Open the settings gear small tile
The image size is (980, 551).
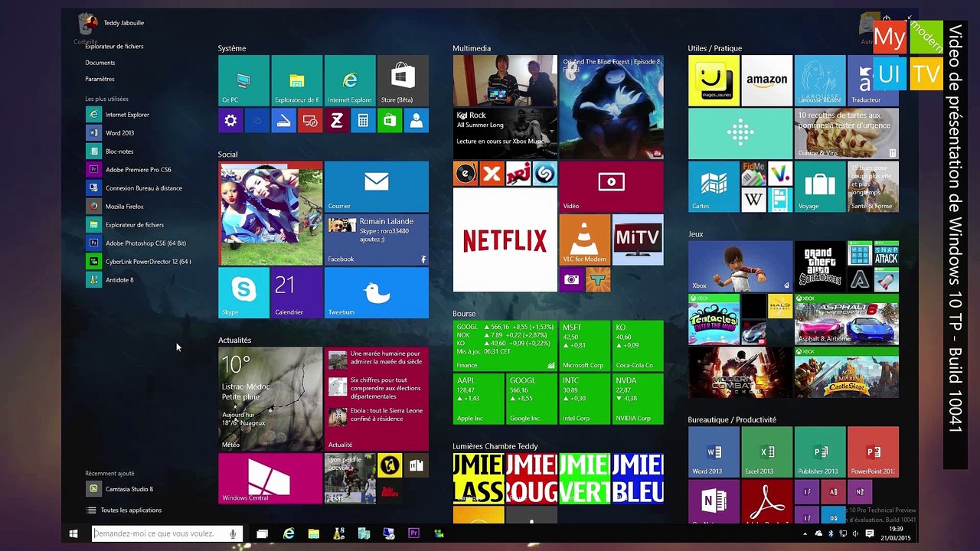click(x=230, y=121)
